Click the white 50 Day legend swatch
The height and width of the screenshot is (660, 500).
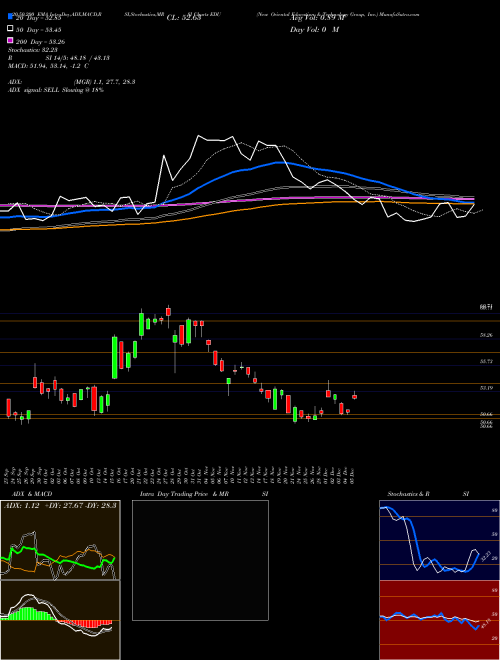pos(10,29)
